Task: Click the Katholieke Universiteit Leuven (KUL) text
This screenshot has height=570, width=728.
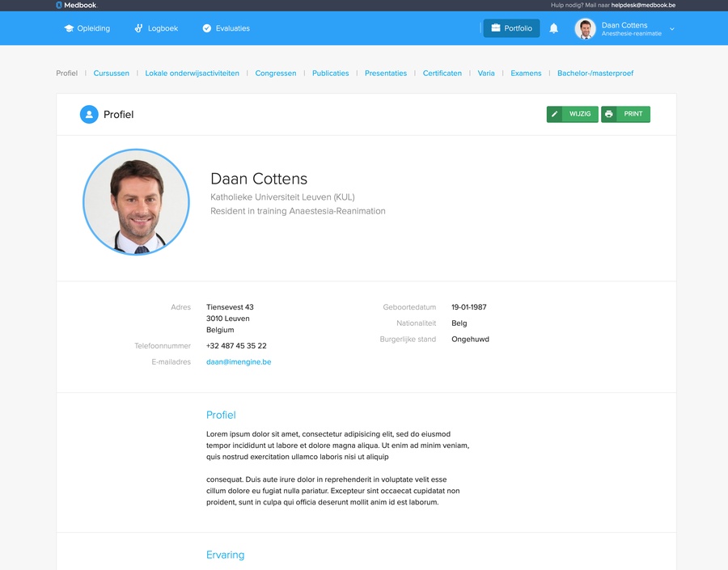Action: (x=282, y=197)
